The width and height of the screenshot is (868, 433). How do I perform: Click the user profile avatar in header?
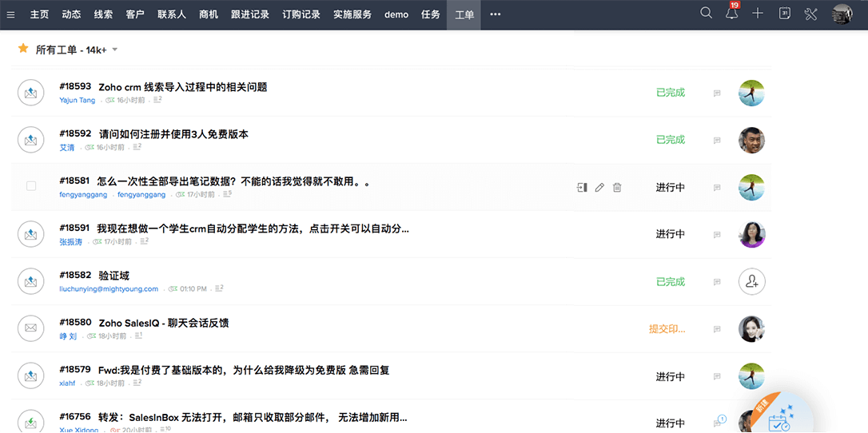point(842,14)
